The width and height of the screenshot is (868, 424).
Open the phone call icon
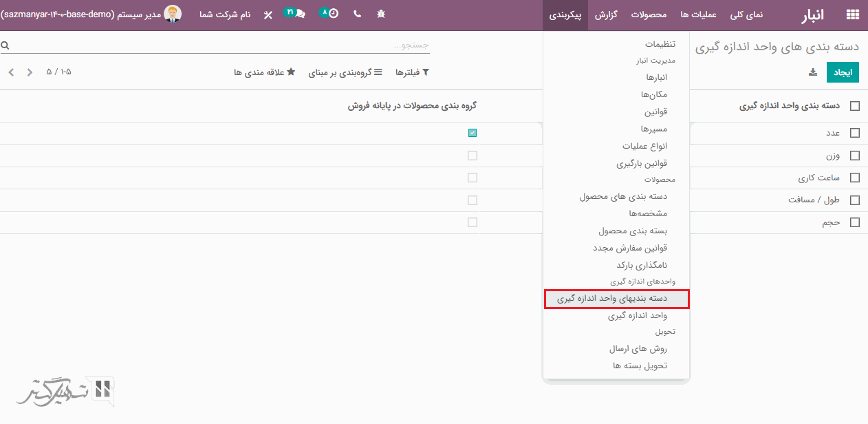click(x=357, y=14)
